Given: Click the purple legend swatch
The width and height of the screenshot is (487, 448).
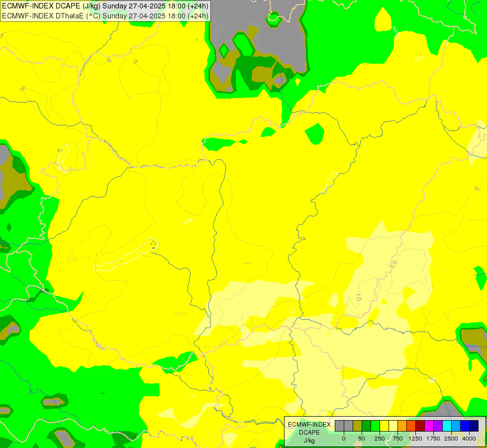Looking at the screenshot, I should click(438, 426).
